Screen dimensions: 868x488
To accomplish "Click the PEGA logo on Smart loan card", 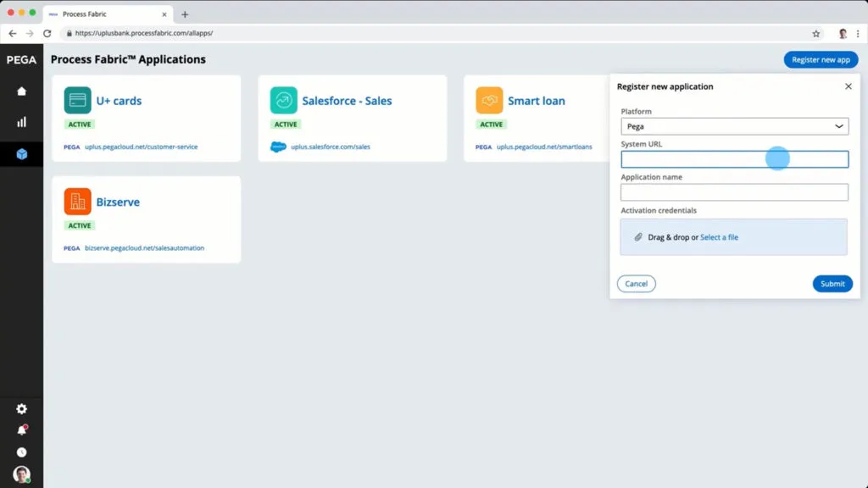I will [x=483, y=147].
